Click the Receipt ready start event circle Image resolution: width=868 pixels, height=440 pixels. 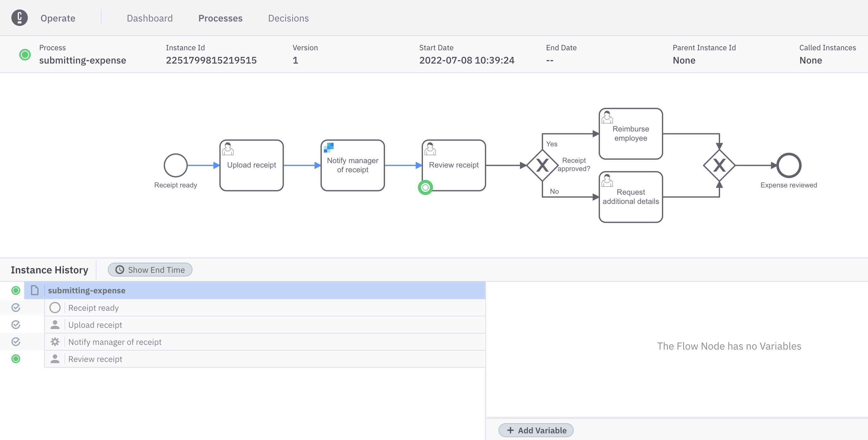point(175,165)
